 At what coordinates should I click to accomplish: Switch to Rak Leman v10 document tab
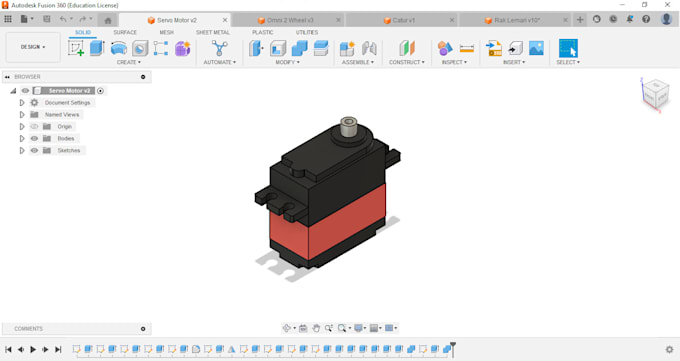[515, 20]
